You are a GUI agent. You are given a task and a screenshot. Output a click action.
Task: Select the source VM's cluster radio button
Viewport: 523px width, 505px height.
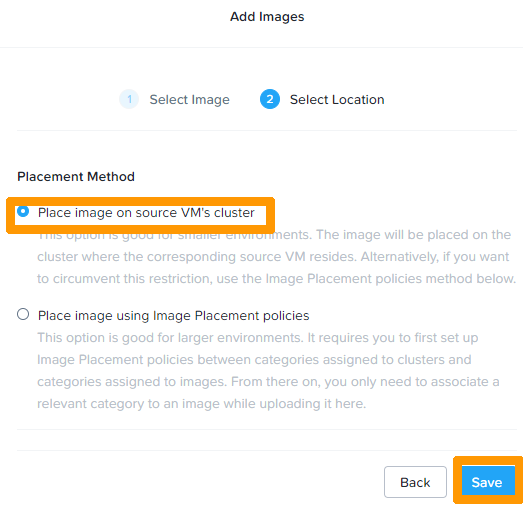(23, 211)
